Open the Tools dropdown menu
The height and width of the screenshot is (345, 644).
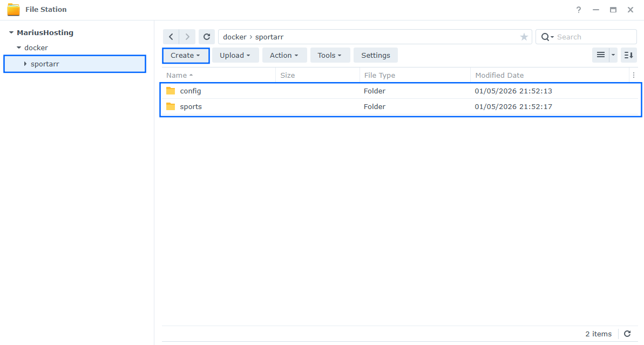(x=330, y=55)
